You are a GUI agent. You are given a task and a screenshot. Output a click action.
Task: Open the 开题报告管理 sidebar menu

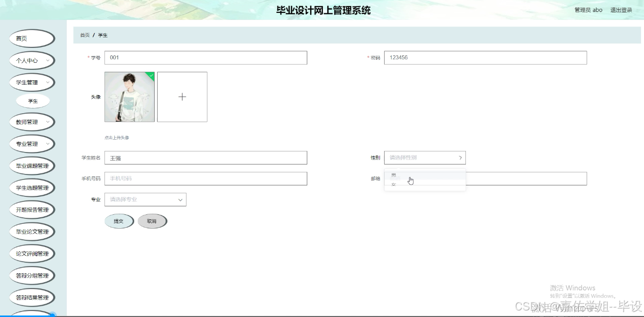(32, 209)
